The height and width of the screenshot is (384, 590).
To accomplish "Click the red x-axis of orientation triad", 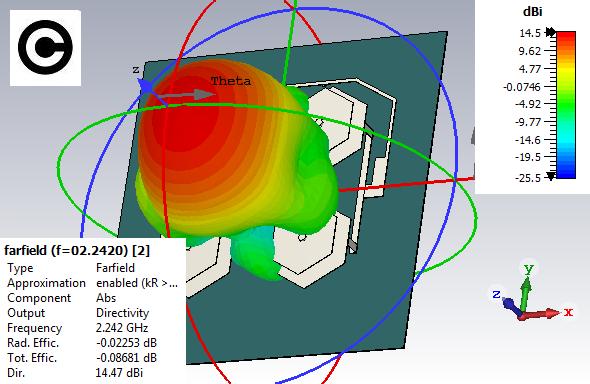I will 542,314.
